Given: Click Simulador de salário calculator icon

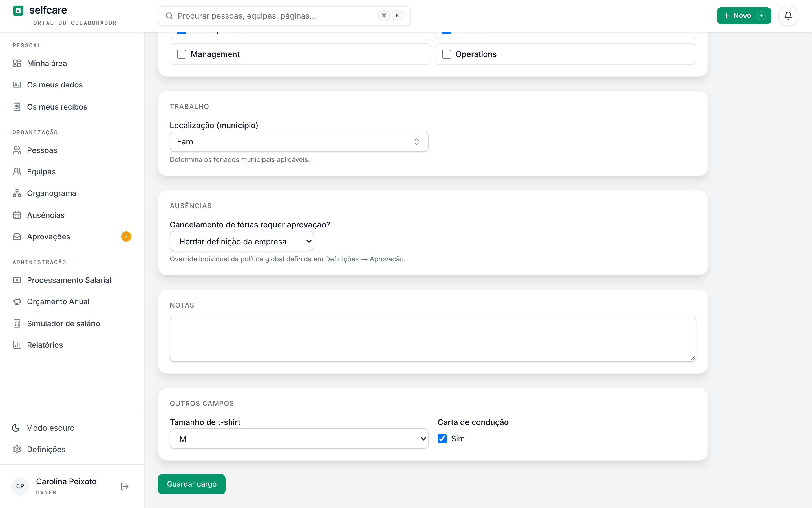Looking at the screenshot, I should tap(17, 323).
